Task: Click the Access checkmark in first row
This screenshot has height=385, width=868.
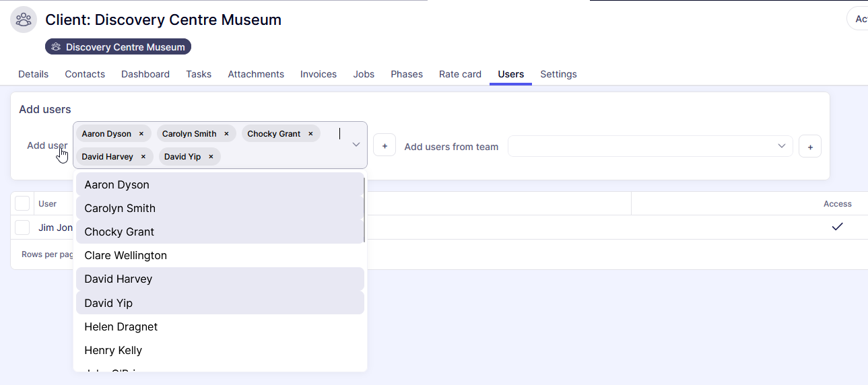Action: (837, 227)
